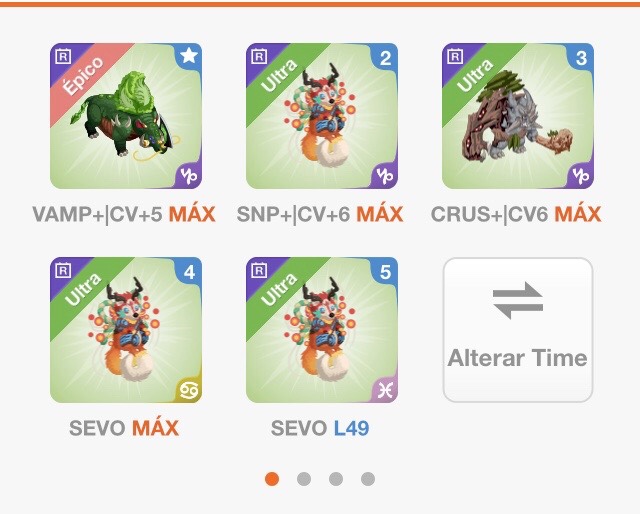
Task: Open the green Épico dragon thumbnail
Action: tap(126, 116)
